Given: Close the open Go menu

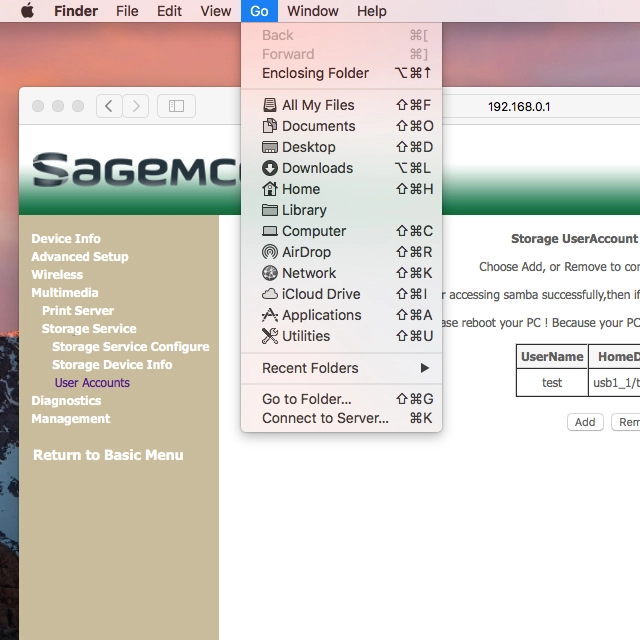Looking at the screenshot, I should pos(259,11).
